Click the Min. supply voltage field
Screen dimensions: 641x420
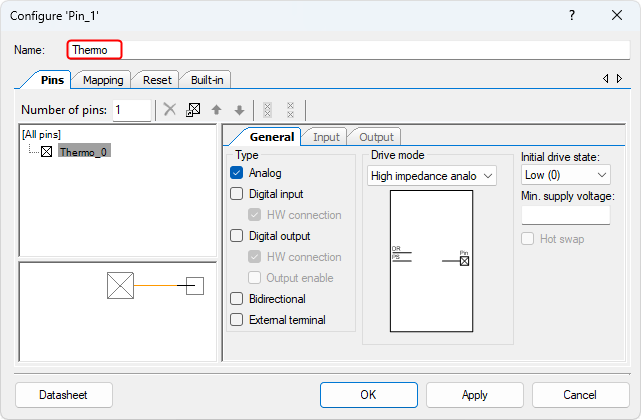(565, 215)
